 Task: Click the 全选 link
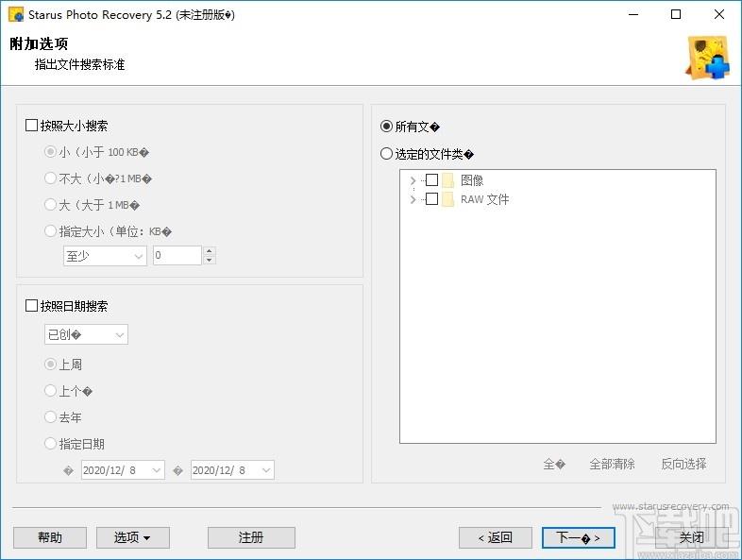tap(554, 464)
